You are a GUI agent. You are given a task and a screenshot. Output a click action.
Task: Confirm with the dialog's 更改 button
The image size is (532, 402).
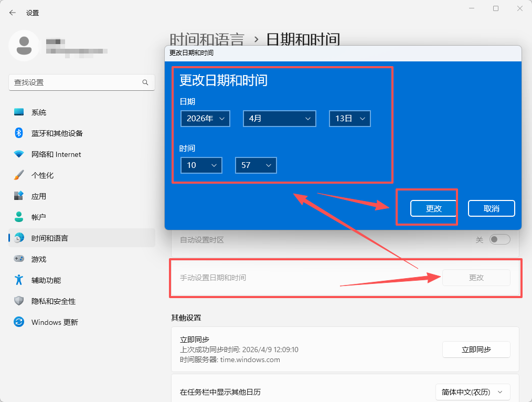(x=433, y=208)
